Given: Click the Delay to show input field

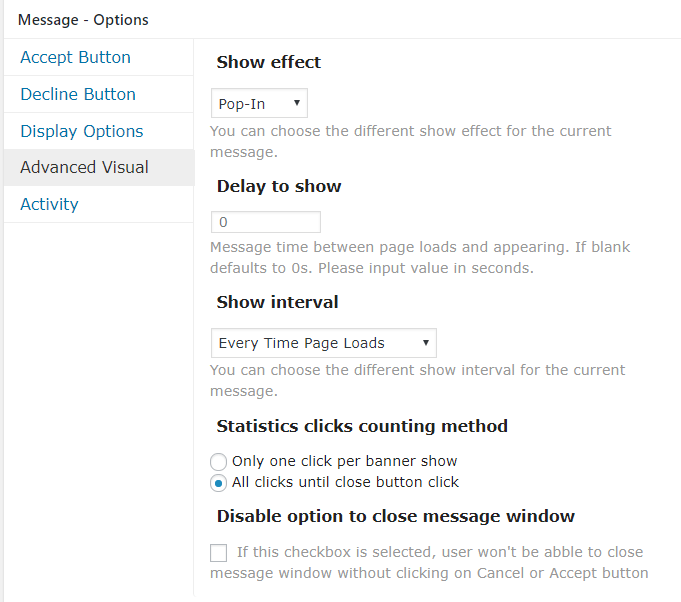Looking at the screenshot, I should coord(266,222).
